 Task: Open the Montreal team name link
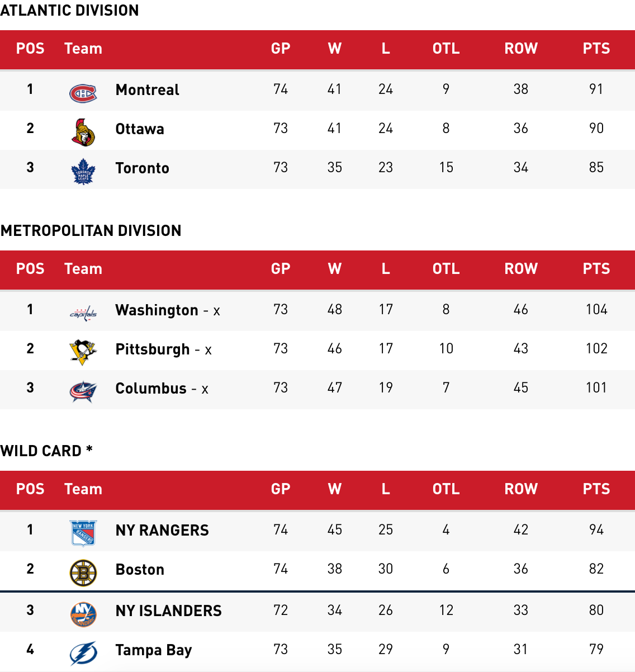[x=147, y=89]
